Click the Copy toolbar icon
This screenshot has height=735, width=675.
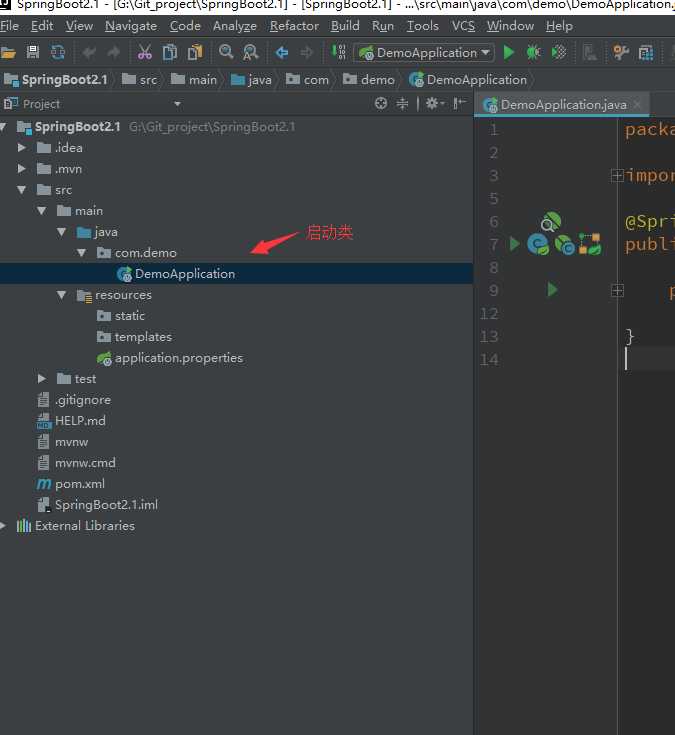tap(170, 52)
